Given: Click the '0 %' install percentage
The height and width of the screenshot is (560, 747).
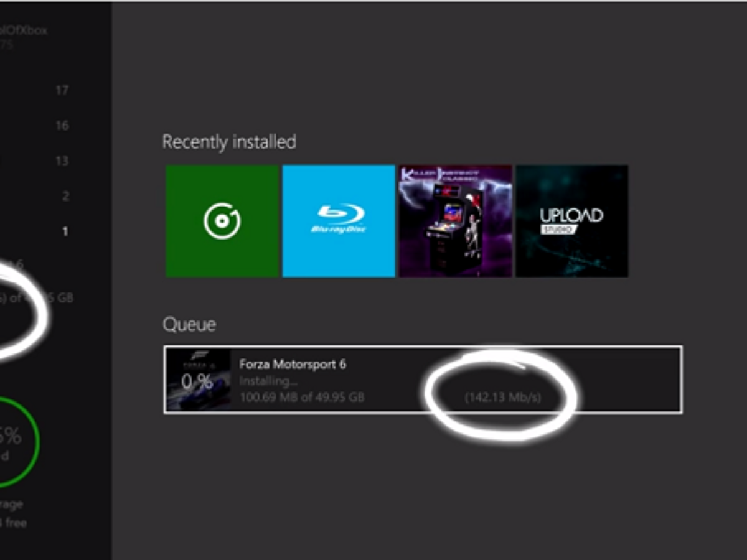Looking at the screenshot, I should (x=198, y=380).
